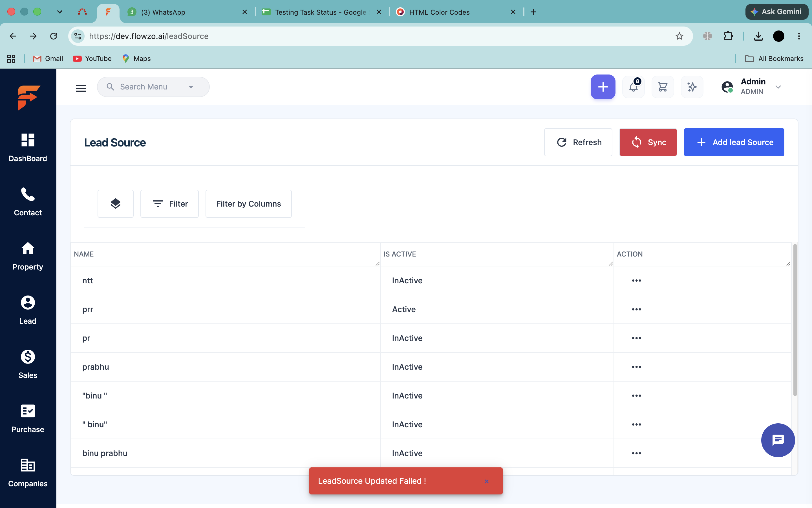Open the Chrome apps grid icon
Screen dimensions: 812x508
click(11, 58)
